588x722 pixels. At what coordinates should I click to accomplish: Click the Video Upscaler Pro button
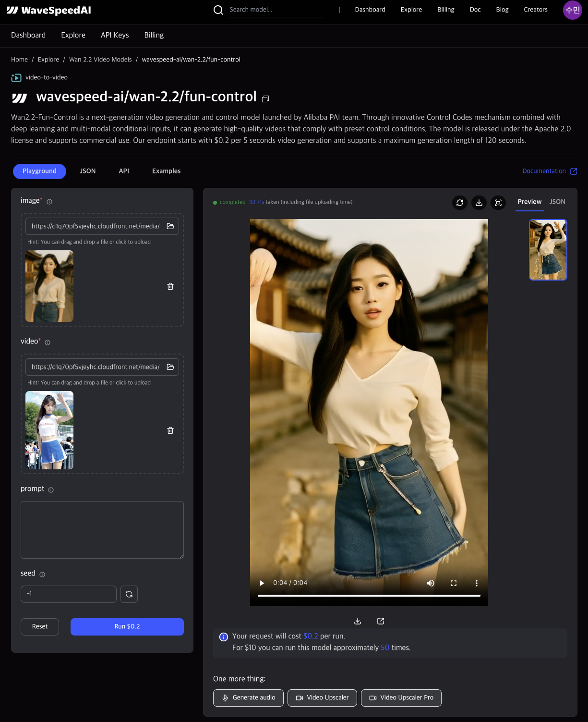[401, 698]
